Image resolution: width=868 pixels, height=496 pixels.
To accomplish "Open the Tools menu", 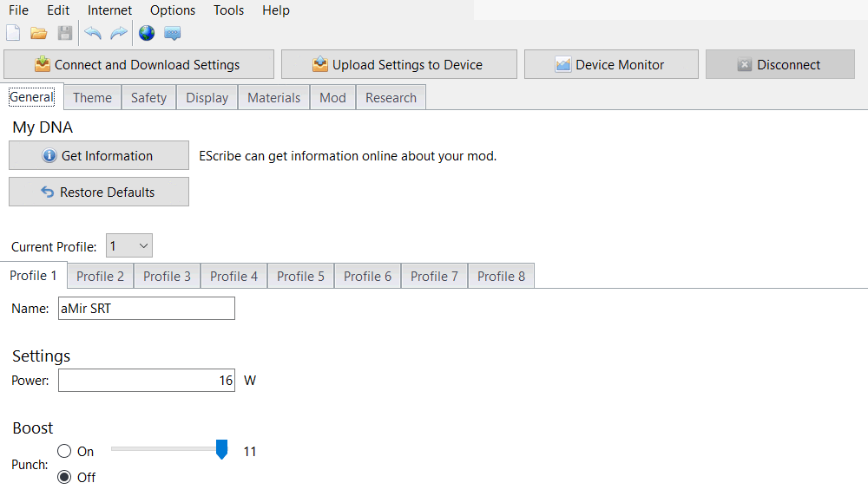I will [x=228, y=10].
